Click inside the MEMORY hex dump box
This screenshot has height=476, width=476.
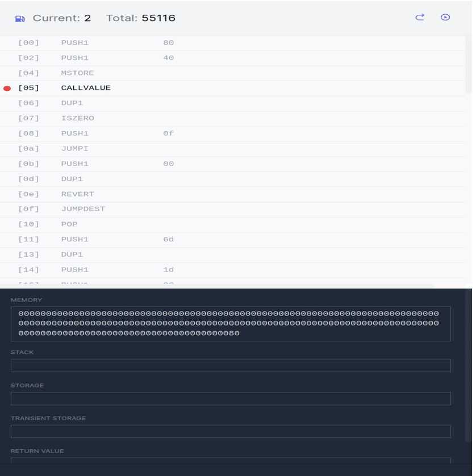pyautogui.click(x=231, y=324)
